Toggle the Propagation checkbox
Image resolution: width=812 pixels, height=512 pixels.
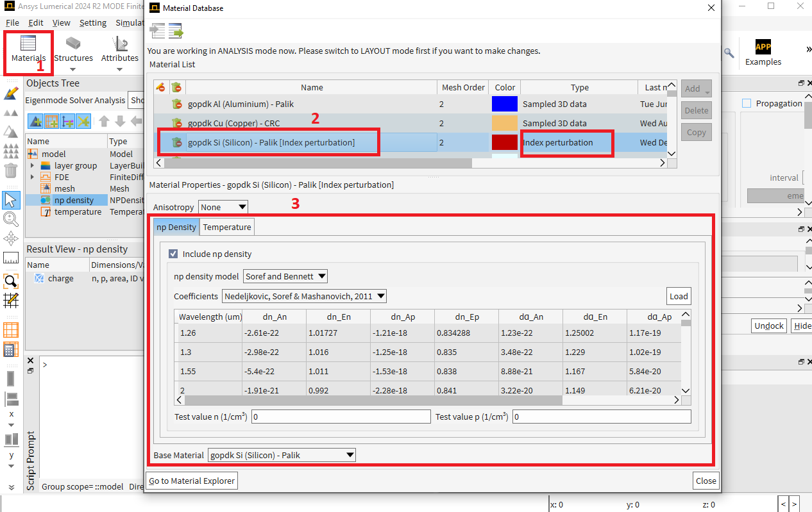pos(747,103)
